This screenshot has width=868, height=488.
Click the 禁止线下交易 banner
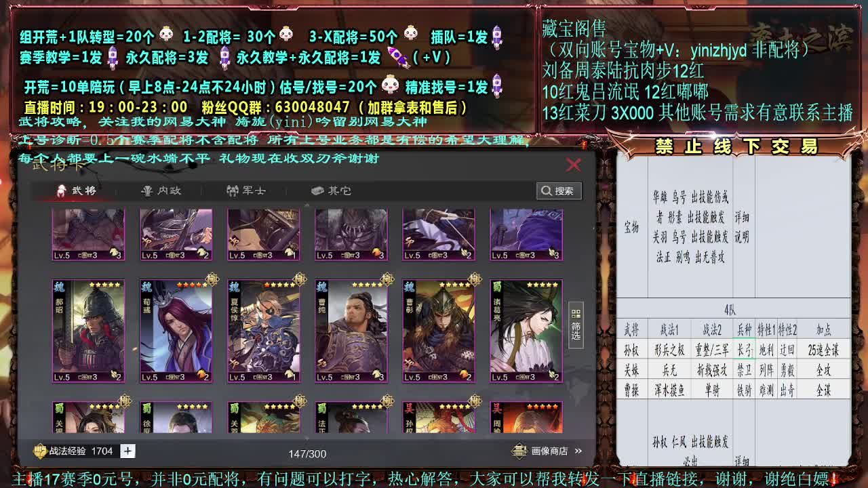(736, 146)
